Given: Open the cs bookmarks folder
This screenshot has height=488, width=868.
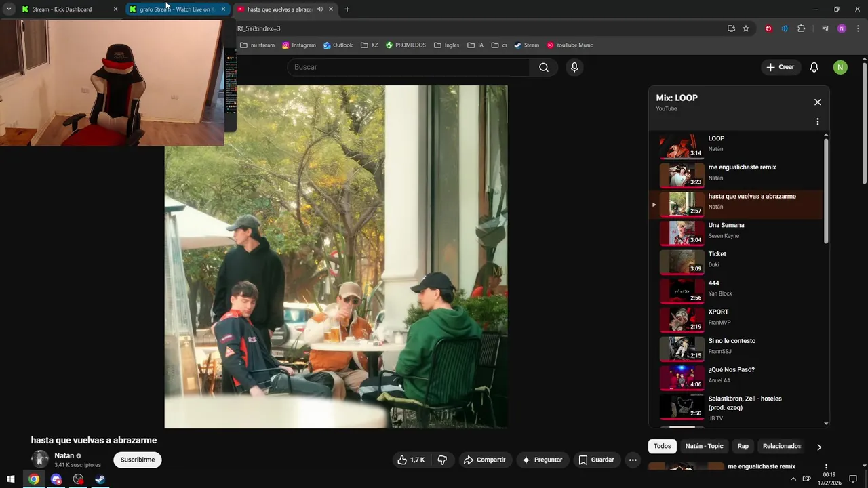Looking at the screenshot, I should pyautogui.click(x=500, y=45).
